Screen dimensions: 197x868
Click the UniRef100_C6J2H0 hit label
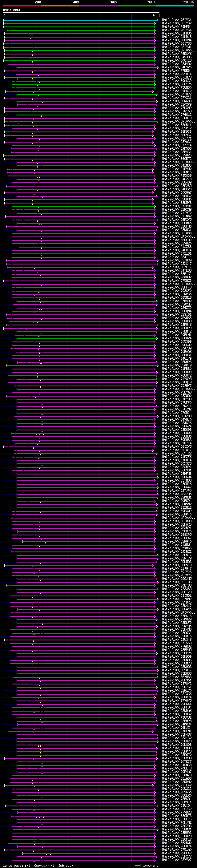tap(176, 416)
